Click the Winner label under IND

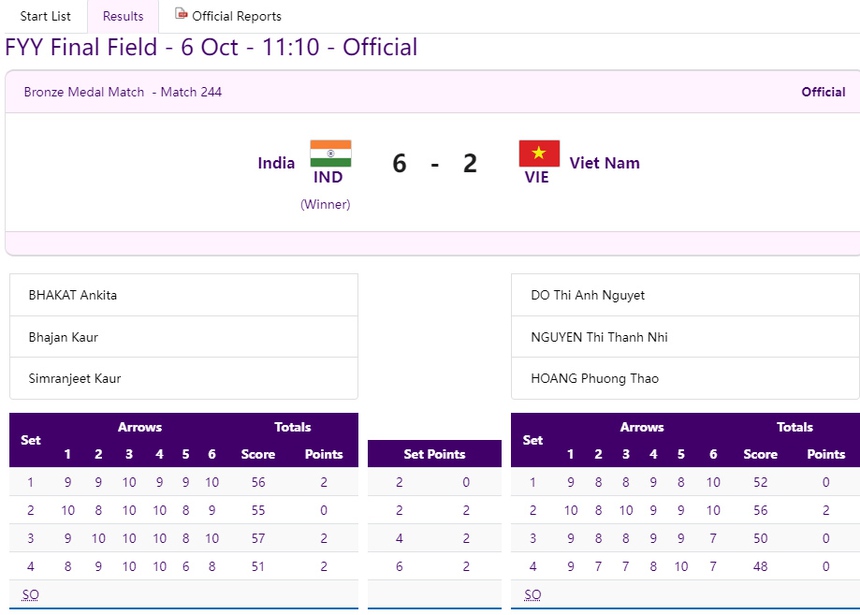pyautogui.click(x=327, y=204)
